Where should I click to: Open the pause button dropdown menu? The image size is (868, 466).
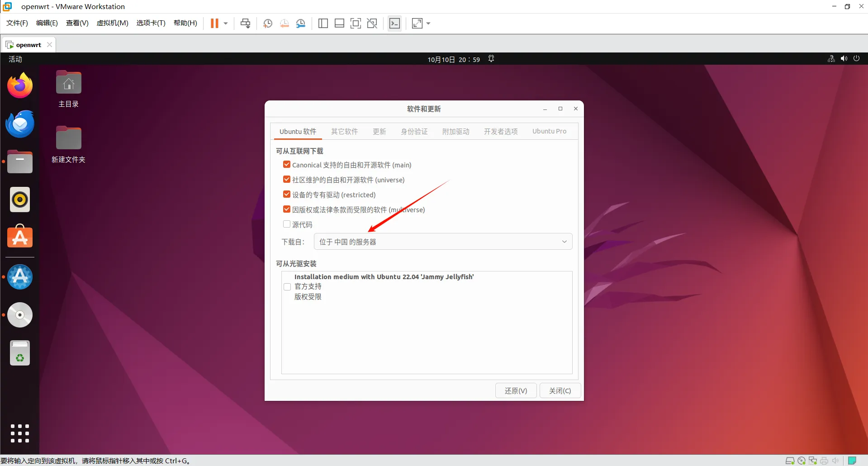tap(225, 23)
